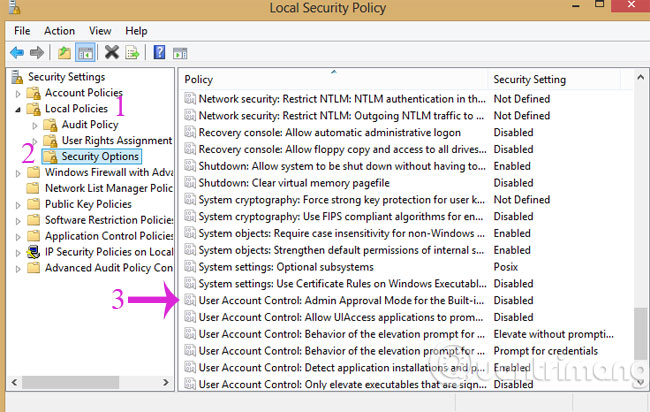Expand the Software Restriction Policies node
650x412 pixels.
pos(18,221)
